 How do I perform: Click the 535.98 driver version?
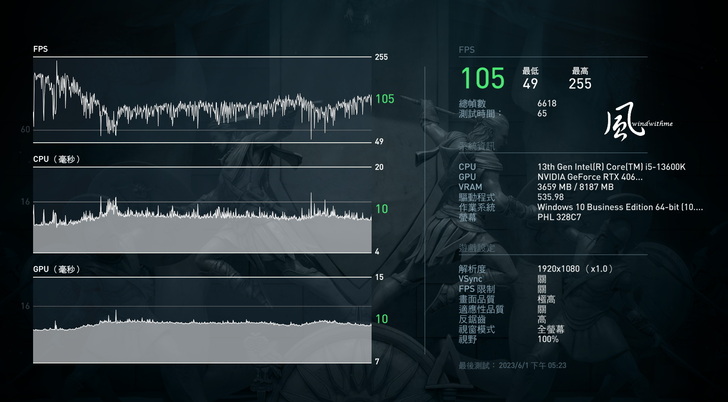point(551,197)
